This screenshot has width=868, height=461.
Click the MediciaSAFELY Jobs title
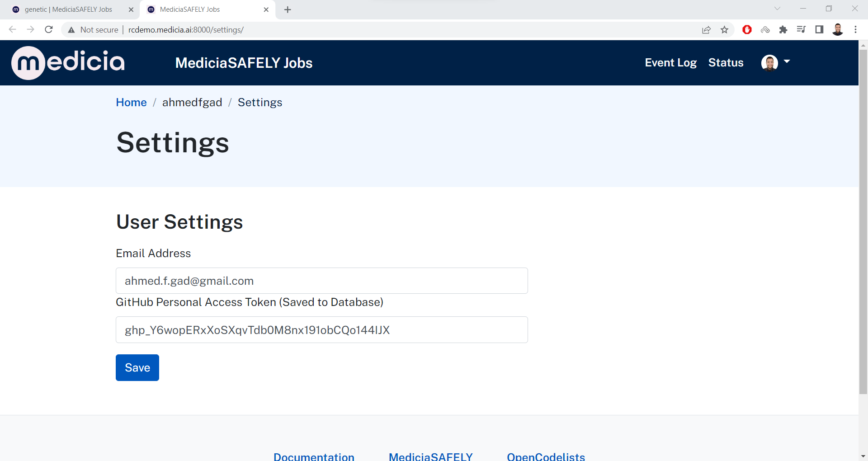244,63
